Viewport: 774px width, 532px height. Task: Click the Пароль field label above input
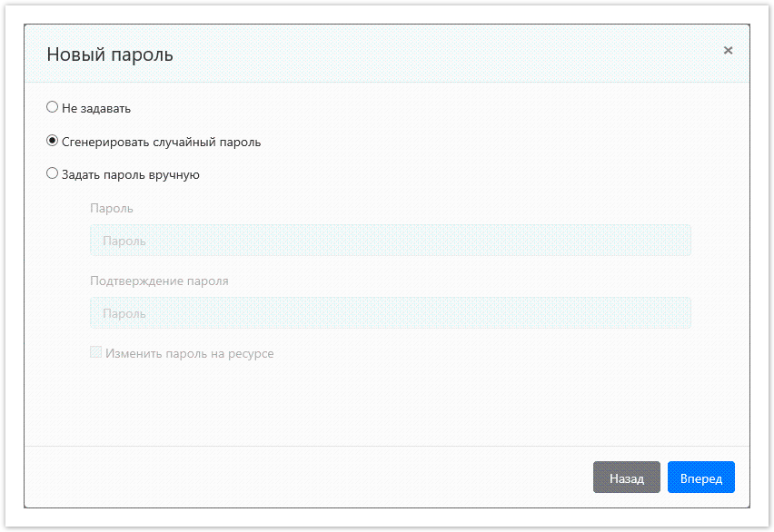point(112,208)
